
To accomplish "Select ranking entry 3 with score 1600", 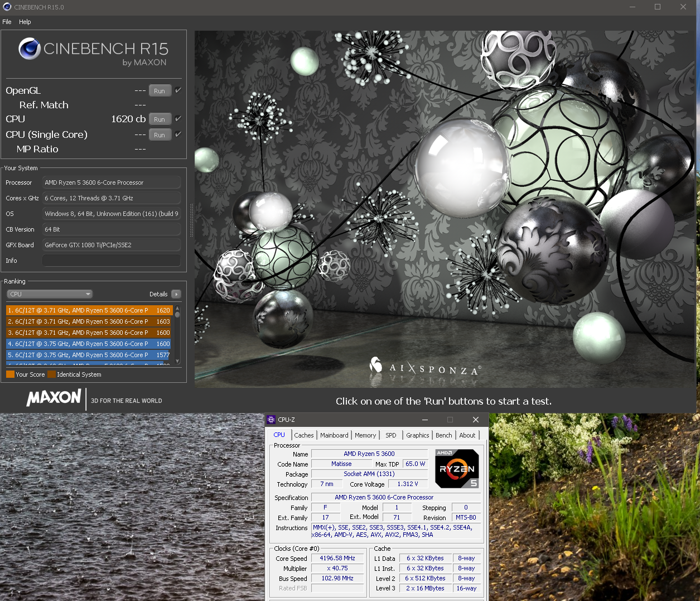I will [x=89, y=333].
